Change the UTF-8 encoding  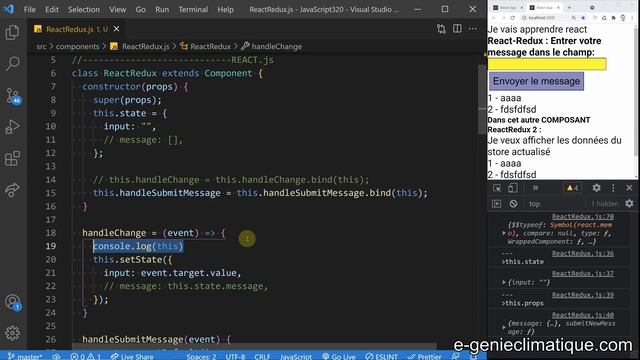(x=236, y=356)
